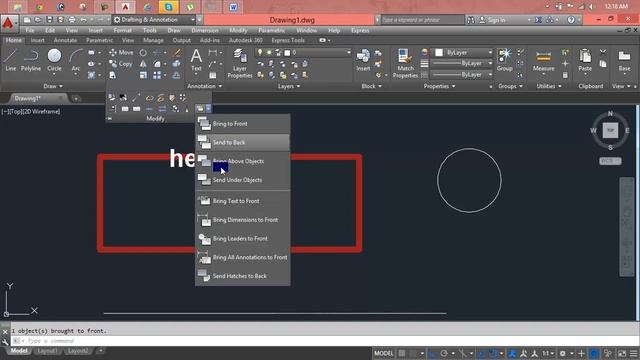
Task: Click the Move tool
Action: [121, 53]
